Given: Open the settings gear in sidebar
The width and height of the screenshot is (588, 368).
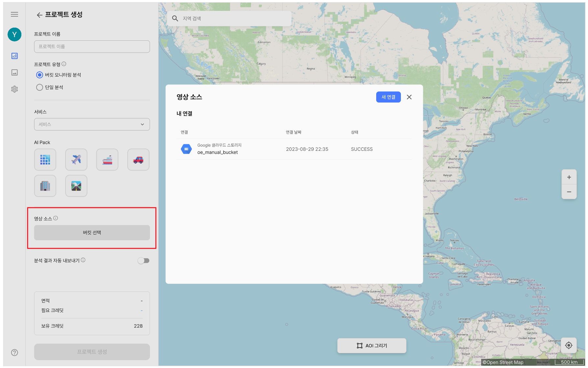Looking at the screenshot, I should [x=14, y=89].
